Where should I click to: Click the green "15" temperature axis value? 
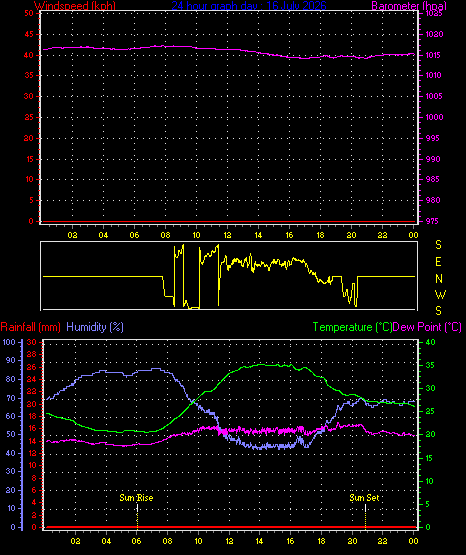(x=430, y=458)
